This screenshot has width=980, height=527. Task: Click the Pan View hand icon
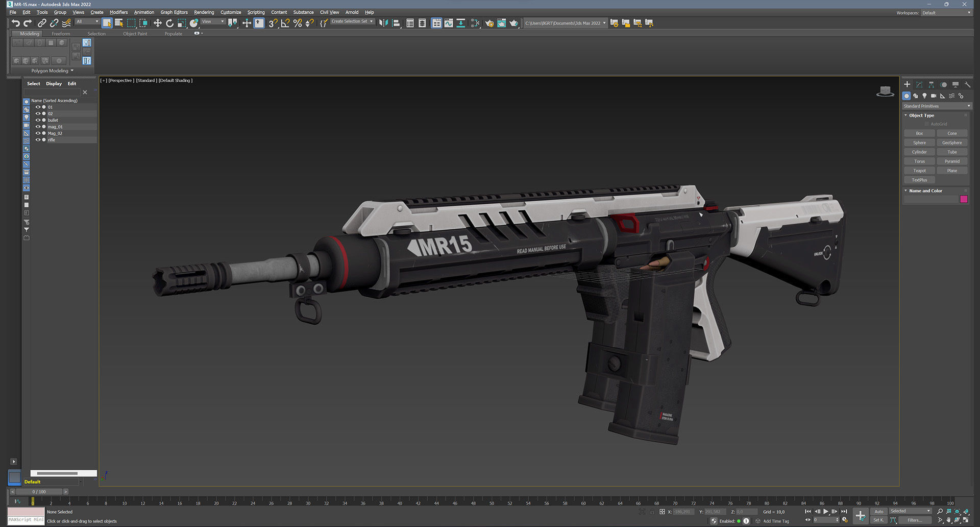948,520
